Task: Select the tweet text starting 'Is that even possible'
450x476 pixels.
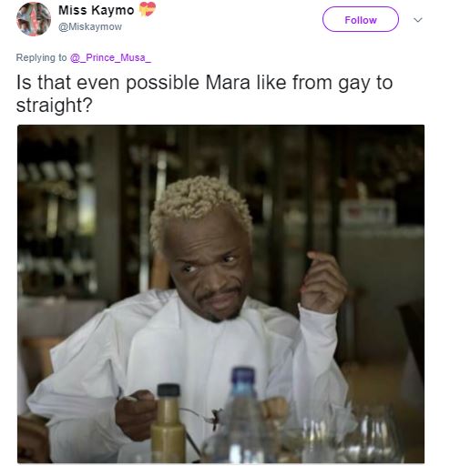Action: coord(204,94)
